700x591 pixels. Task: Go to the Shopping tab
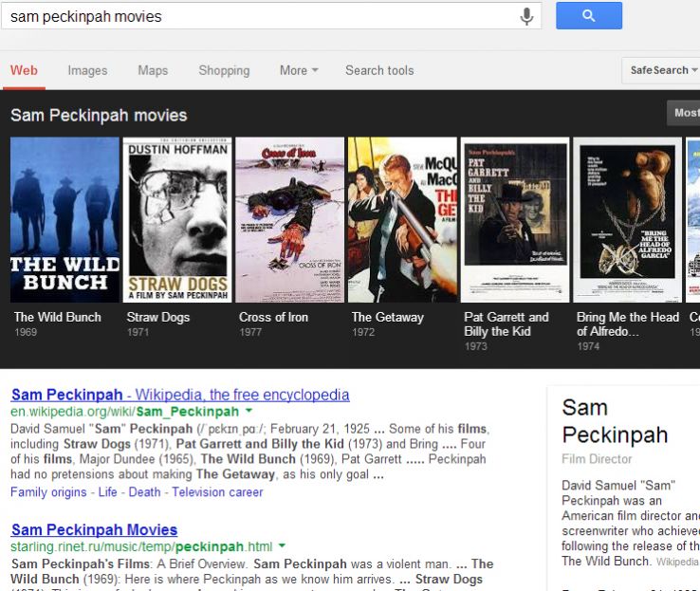tap(224, 70)
